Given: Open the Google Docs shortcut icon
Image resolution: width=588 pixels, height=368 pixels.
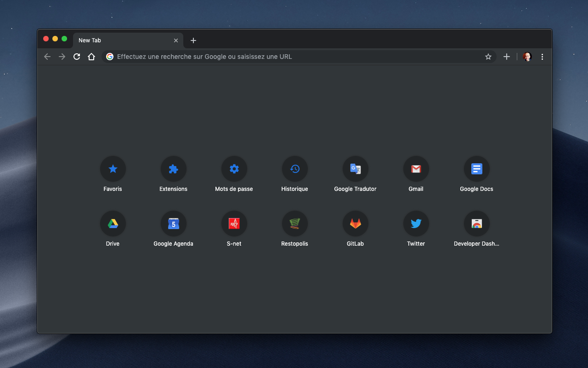Looking at the screenshot, I should click(x=476, y=169).
